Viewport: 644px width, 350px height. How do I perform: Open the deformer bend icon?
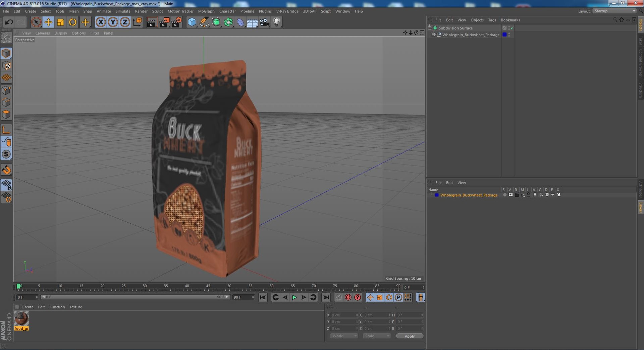240,22
